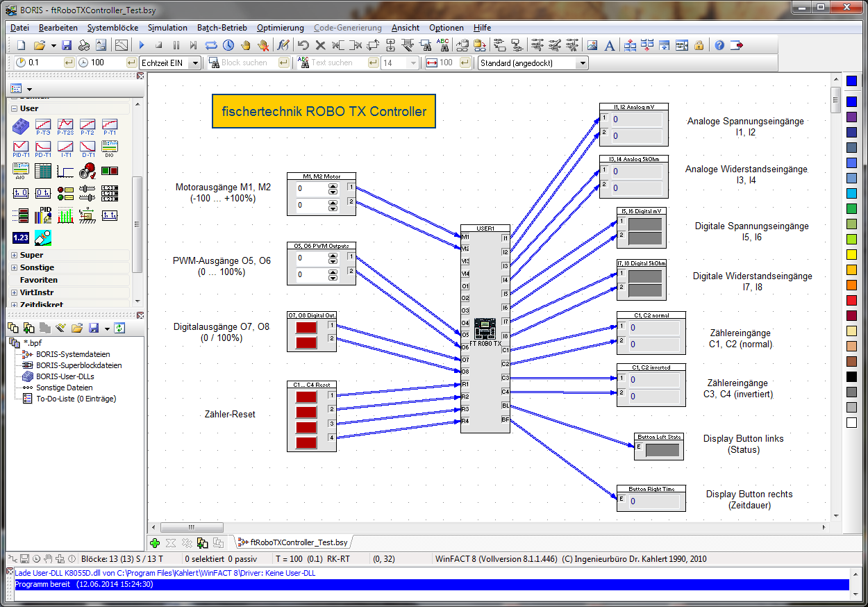Toggle first red switch in O7, O8 Digital Out

coord(307,326)
